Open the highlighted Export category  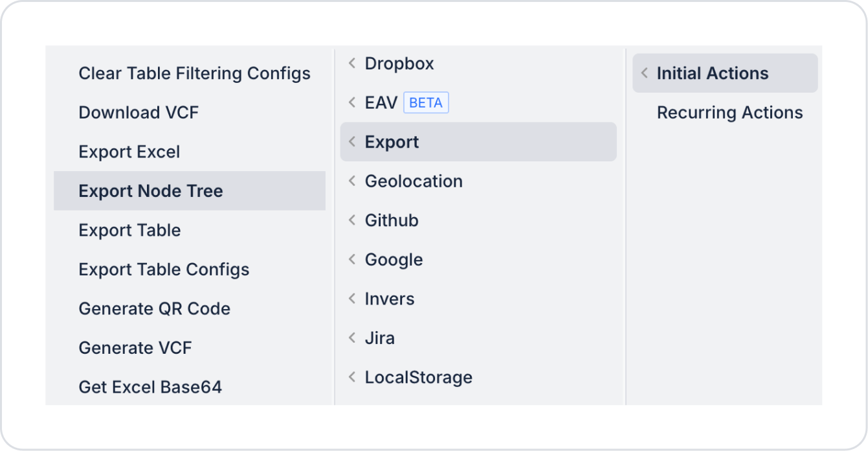[x=478, y=142]
